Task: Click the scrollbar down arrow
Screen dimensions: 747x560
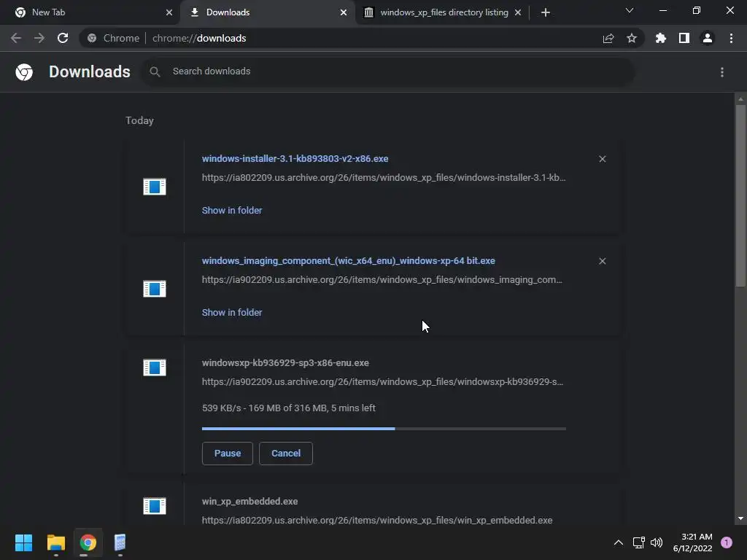Action: (740, 518)
